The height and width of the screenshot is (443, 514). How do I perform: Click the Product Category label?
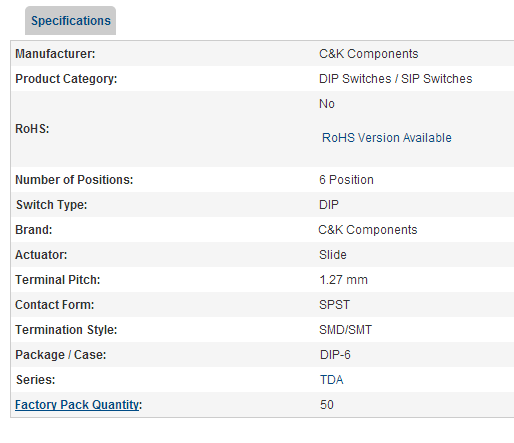point(66,79)
